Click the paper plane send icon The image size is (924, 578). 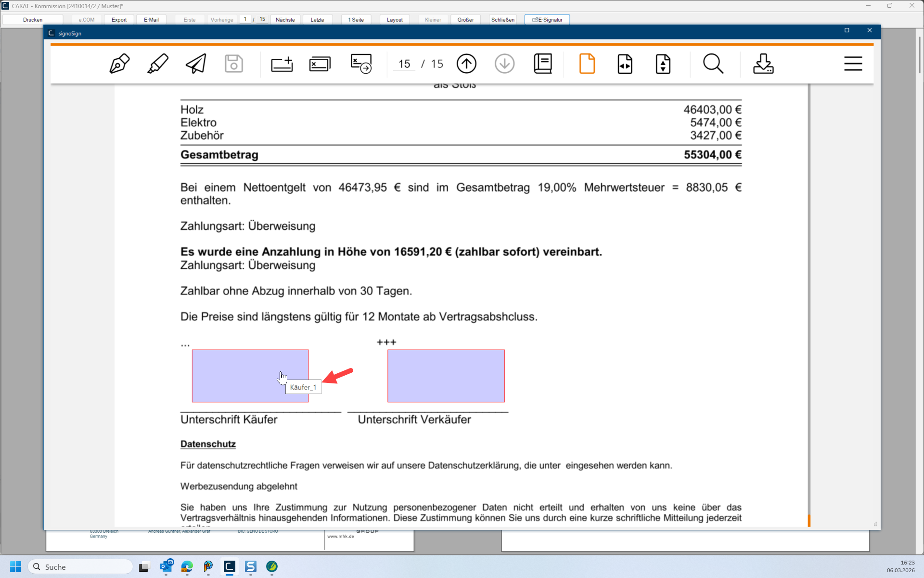tap(196, 64)
